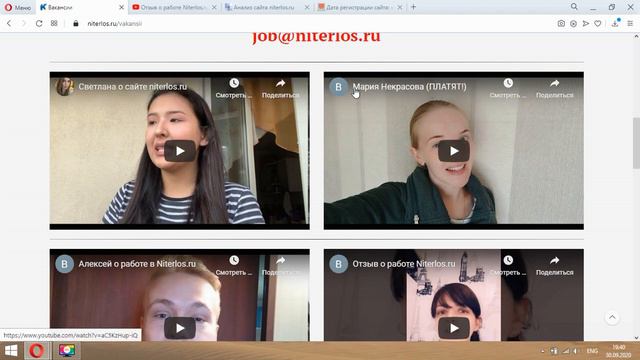
Task: Add page to bookmarks heart icon
Action: coord(598,24)
